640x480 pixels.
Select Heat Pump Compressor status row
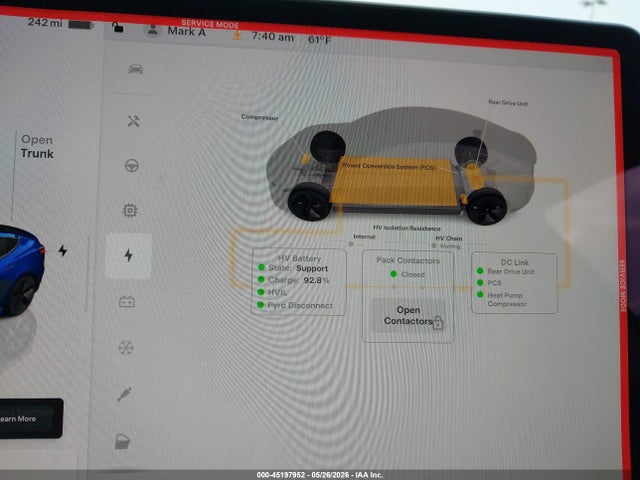click(502, 299)
